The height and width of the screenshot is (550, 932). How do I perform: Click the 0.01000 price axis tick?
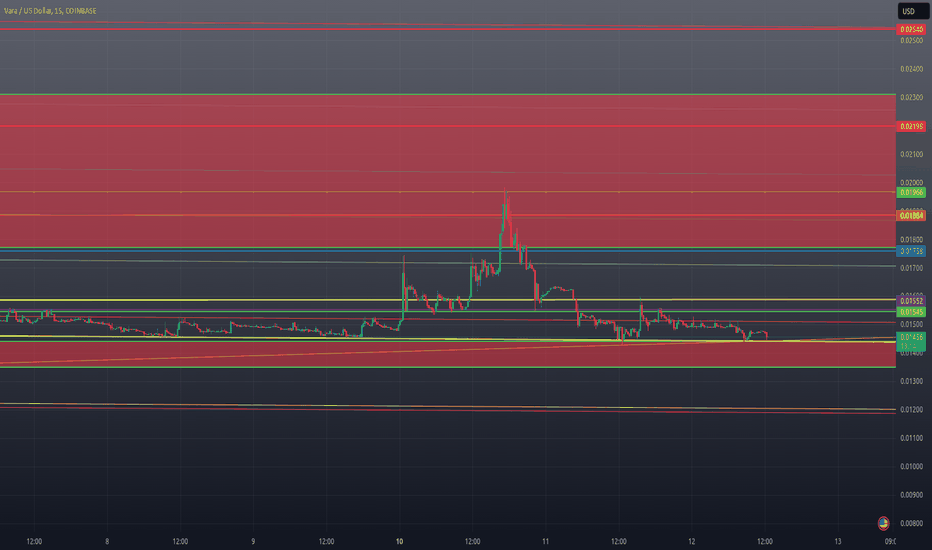(912, 466)
